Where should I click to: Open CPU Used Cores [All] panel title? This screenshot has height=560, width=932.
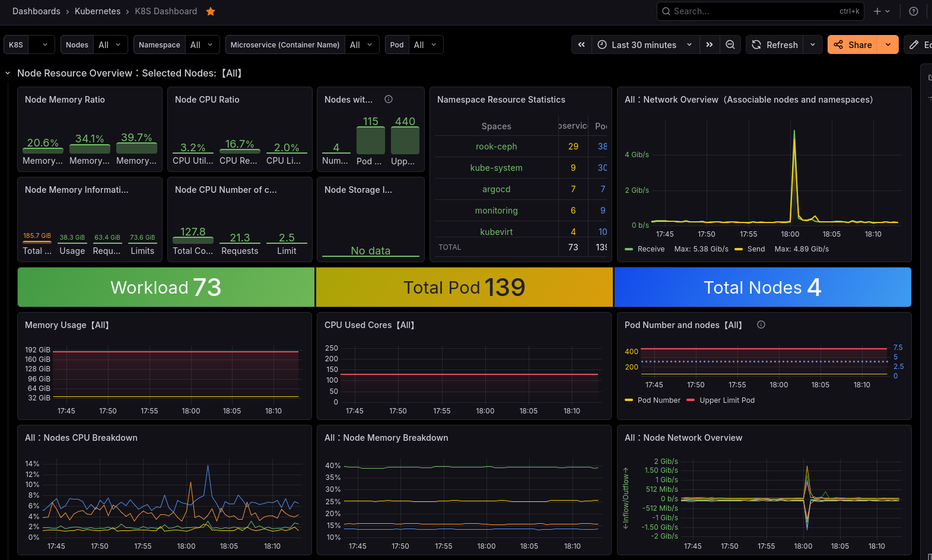[x=369, y=325]
